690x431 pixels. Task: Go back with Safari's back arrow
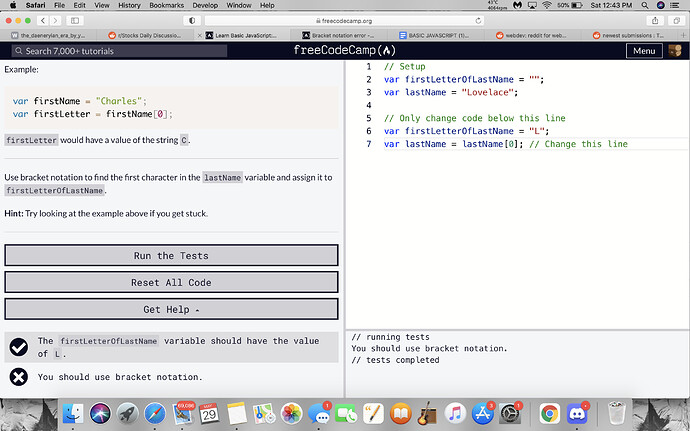point(43,20)
